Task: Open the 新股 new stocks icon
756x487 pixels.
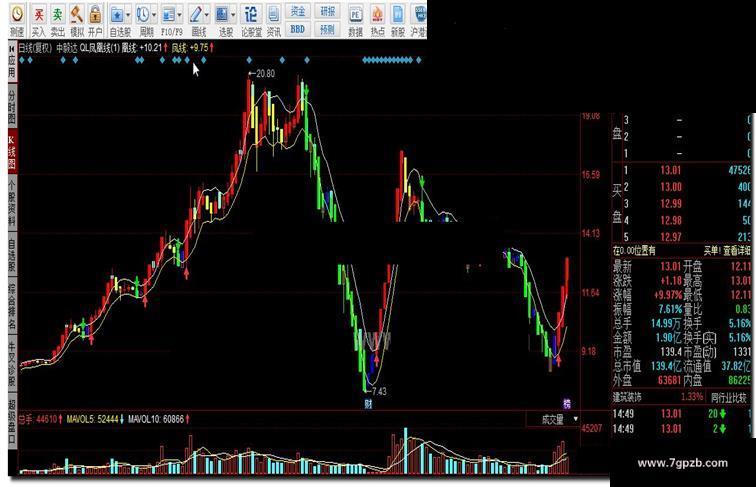Action: pos(398,14)
